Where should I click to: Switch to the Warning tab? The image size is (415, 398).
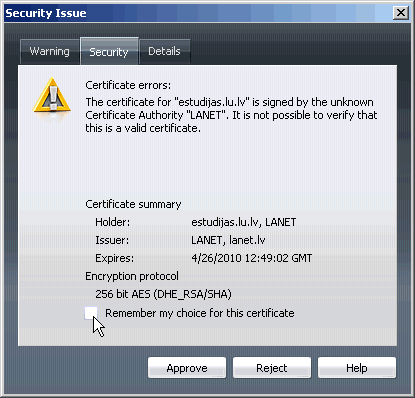tap(50, 52)
